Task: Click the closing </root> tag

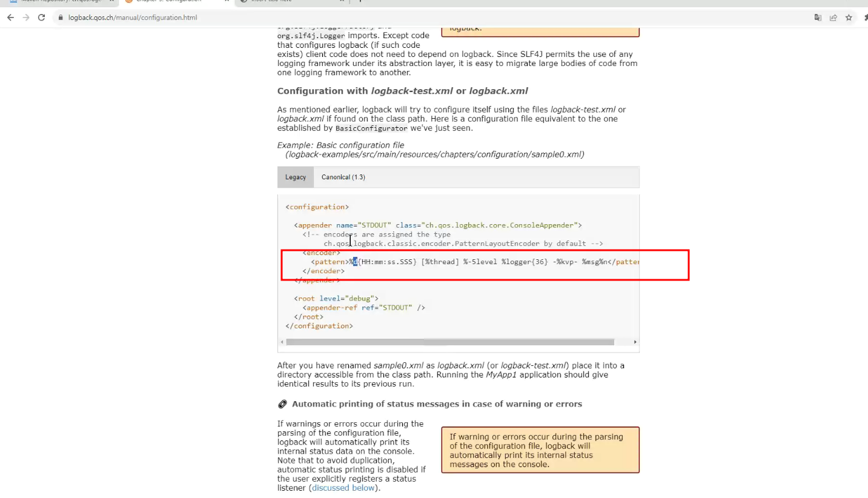Action: (309, 316)
